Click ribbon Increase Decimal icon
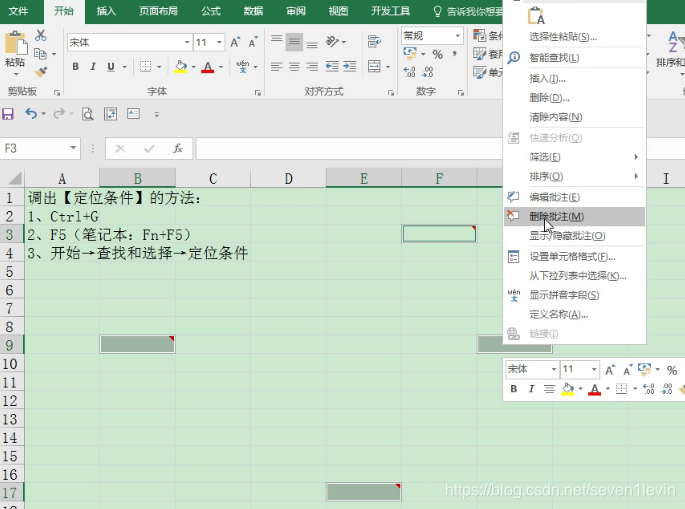 pyautogui.click(x=409, y=72)
